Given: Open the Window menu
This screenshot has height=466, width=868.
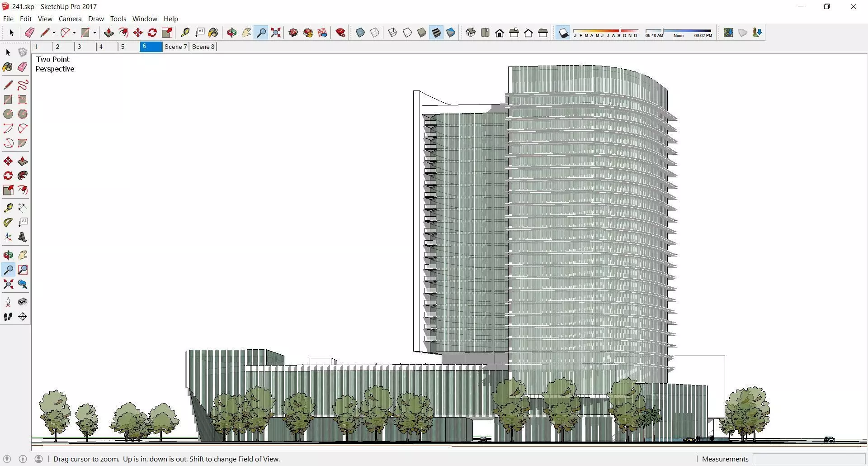Looking at the screenshot, I should tap(145, 19).
